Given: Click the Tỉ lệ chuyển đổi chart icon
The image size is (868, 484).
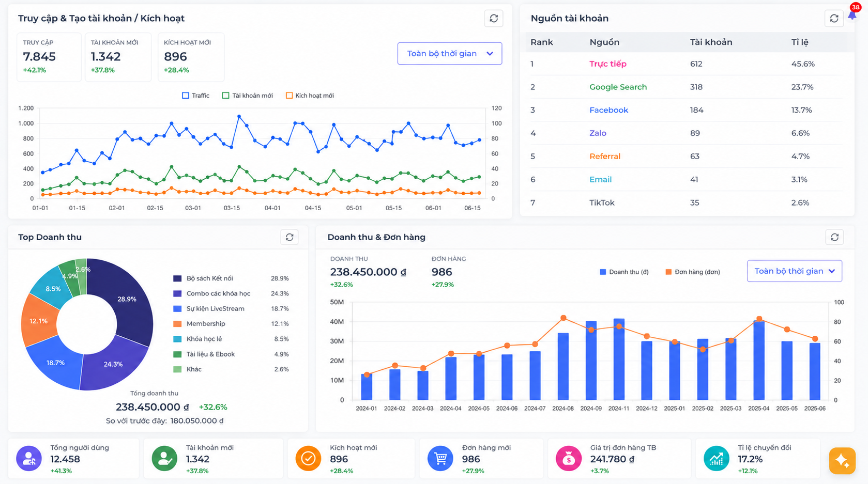Looking at the screenshot, I should (717, 458).
